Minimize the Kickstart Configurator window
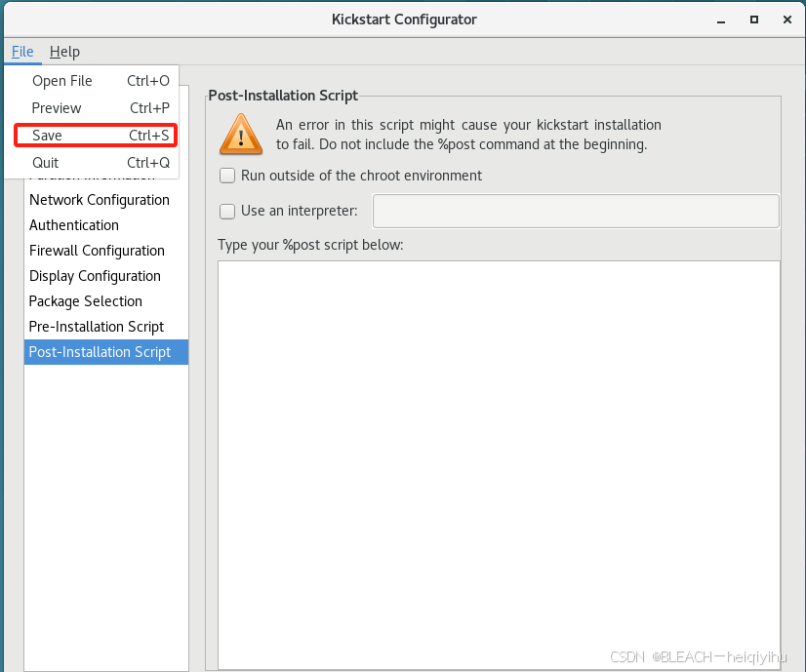This screenshot has width=806, height=672. [x=721, y=20]
